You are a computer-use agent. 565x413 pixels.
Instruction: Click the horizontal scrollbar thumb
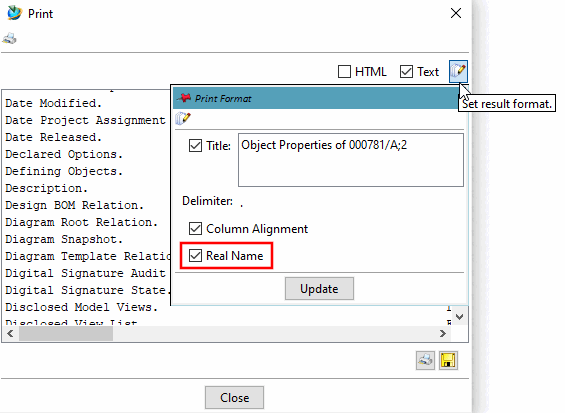point(66,334)
